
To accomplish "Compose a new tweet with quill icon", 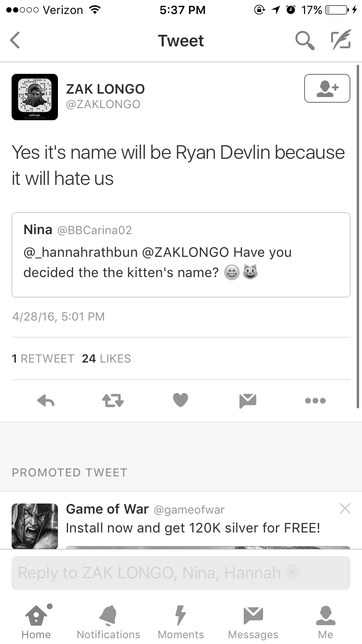I will (340, 41).
